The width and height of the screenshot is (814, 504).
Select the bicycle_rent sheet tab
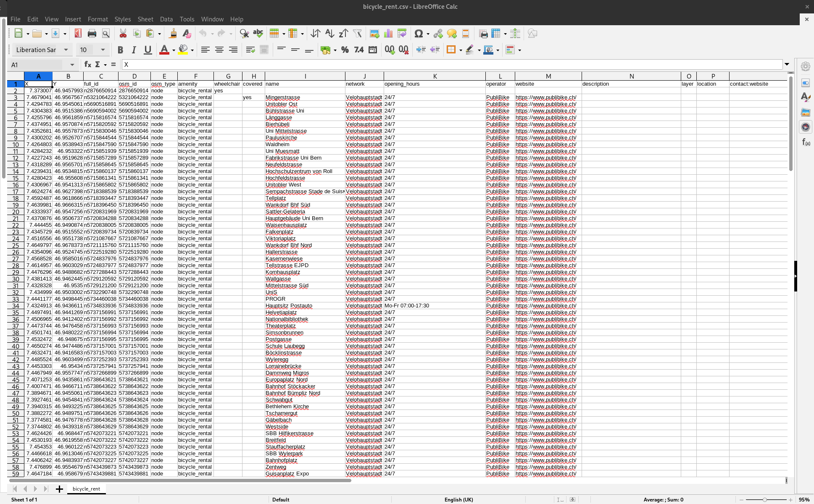pyautogui.click(x=86, y=488)
